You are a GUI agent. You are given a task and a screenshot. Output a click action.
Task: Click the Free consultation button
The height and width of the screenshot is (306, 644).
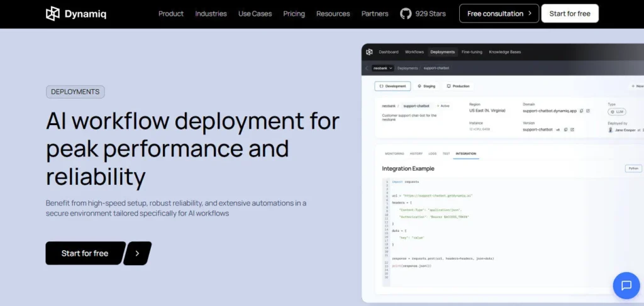pos(499,14)
